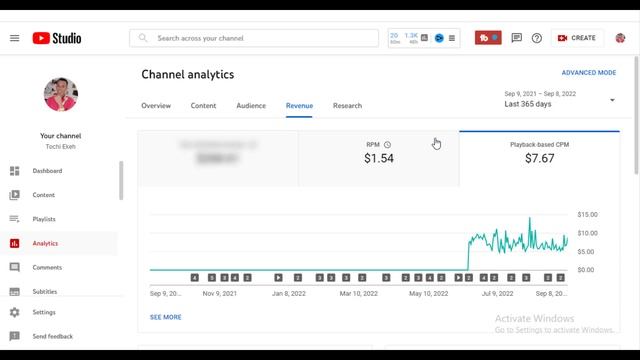Open the TubeBuddy red extension button
This screenshot has width=640, height=360.
click(488, 38)
